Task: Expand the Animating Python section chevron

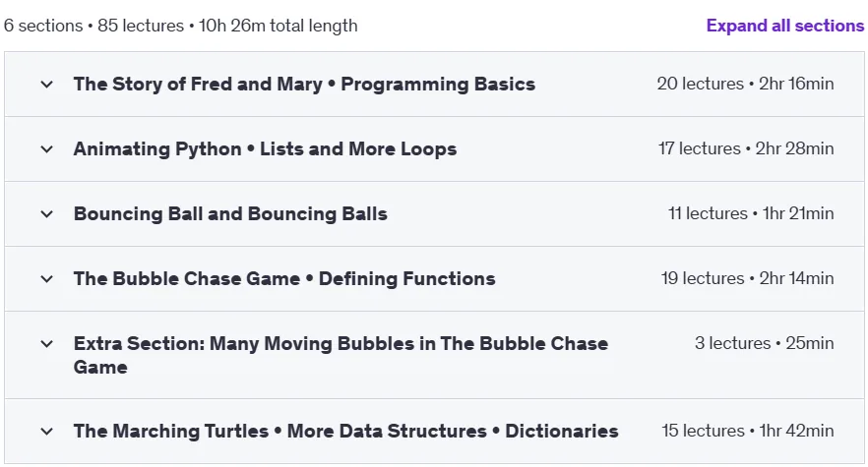Action: pyautogui.click(x=47, y=149)
